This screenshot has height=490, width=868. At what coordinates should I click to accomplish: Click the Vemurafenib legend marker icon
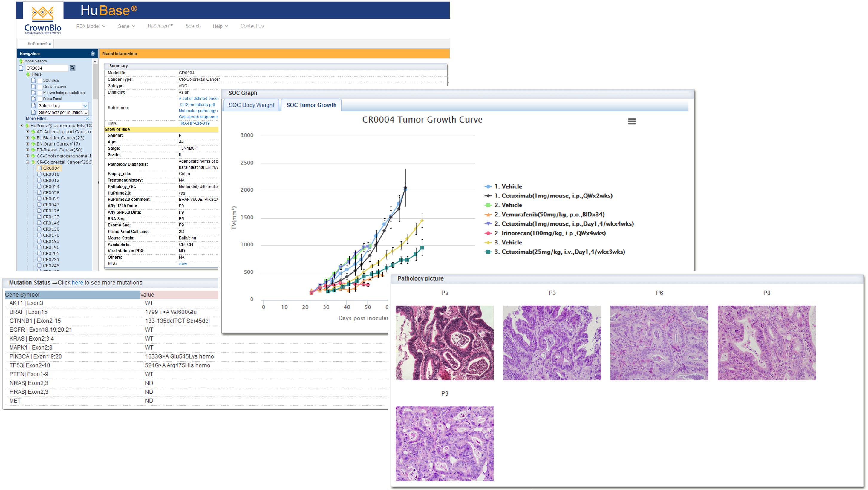488,215
